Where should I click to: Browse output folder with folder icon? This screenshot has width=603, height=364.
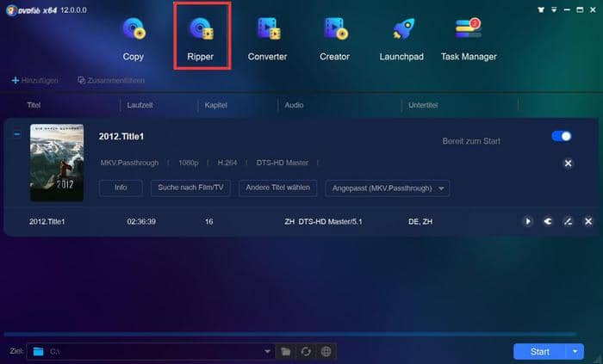coord(286,351)
